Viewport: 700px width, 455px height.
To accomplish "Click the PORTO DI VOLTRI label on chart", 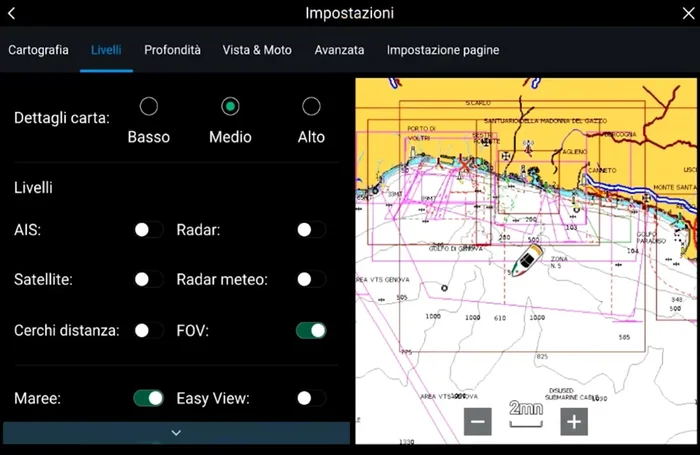I will point(421,133).
